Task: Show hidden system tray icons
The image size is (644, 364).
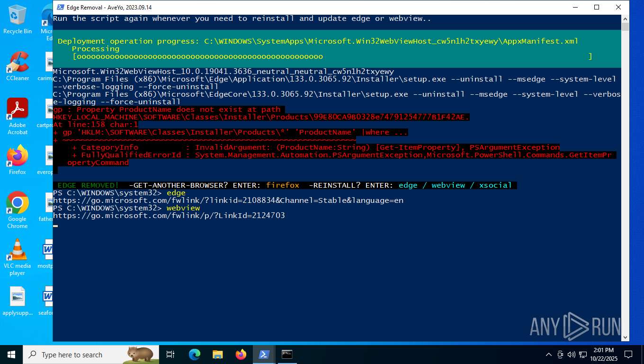Action: click(549, 355)
